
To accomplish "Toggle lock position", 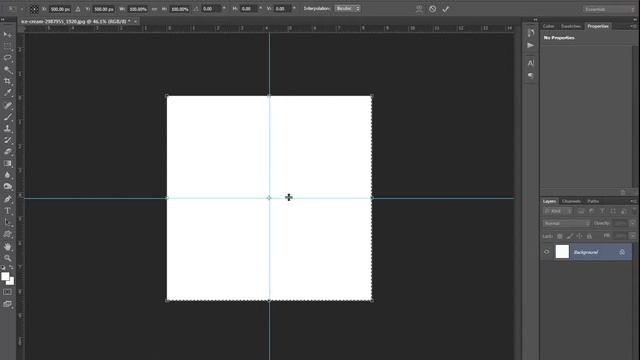I will pyautogui.click(x=579, y=236).
